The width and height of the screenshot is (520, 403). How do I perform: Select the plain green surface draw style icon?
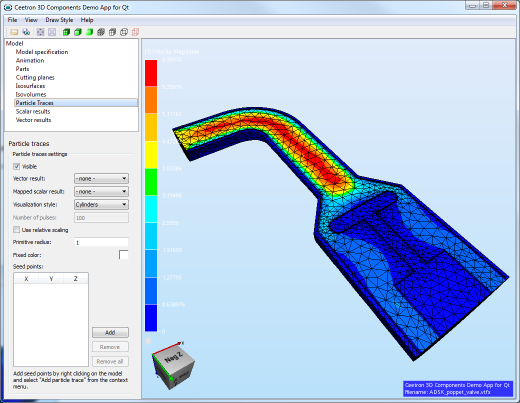(89, 32)
